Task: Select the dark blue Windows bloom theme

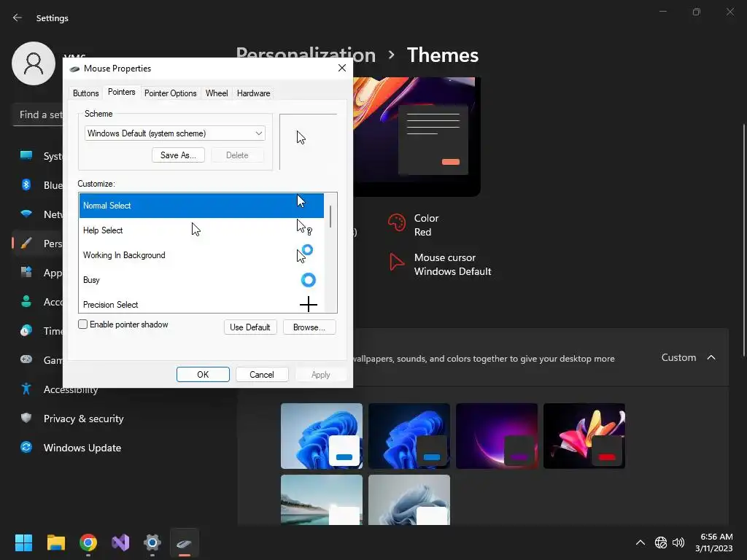Action: 409,436
